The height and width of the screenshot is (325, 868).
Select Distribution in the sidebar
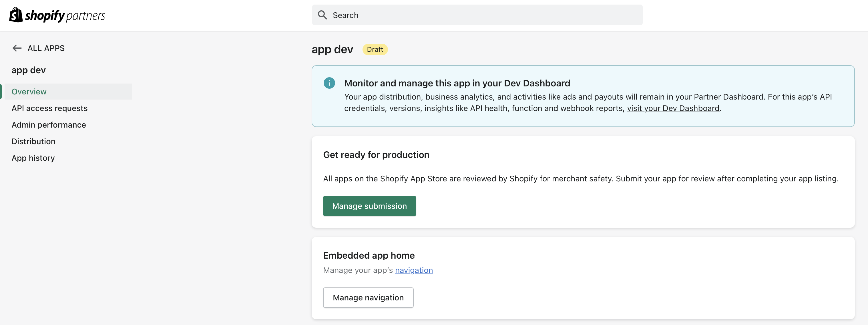click(x=33, y=141)
